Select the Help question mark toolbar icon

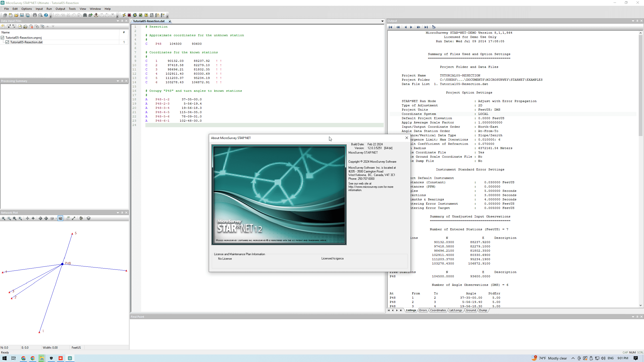(x=46, y=15)
